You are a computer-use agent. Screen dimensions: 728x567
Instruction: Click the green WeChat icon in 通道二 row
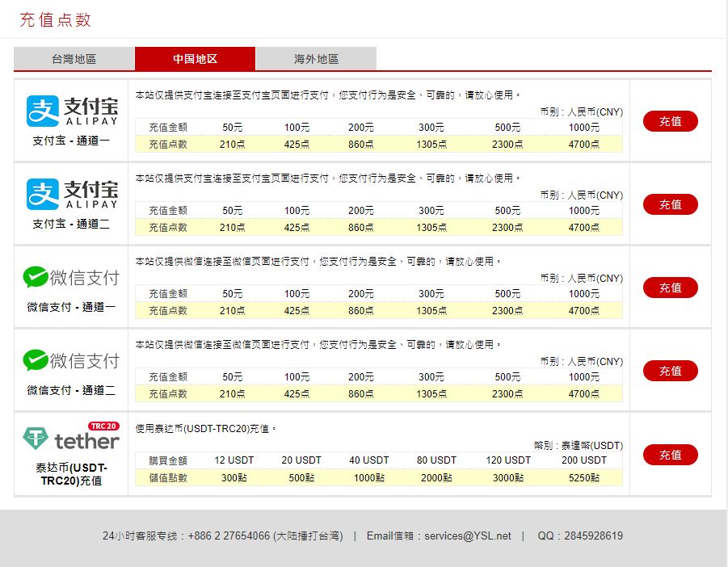pos(37,360)
